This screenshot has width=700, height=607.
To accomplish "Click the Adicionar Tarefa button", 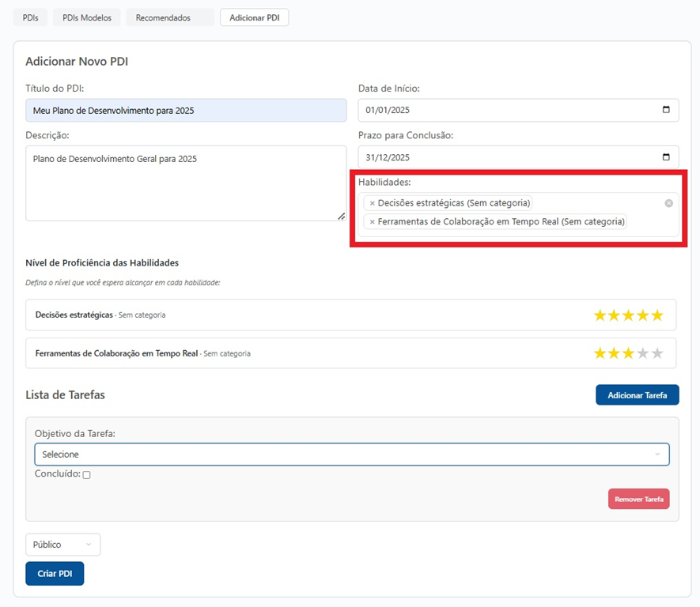I will tap(637, 395).
